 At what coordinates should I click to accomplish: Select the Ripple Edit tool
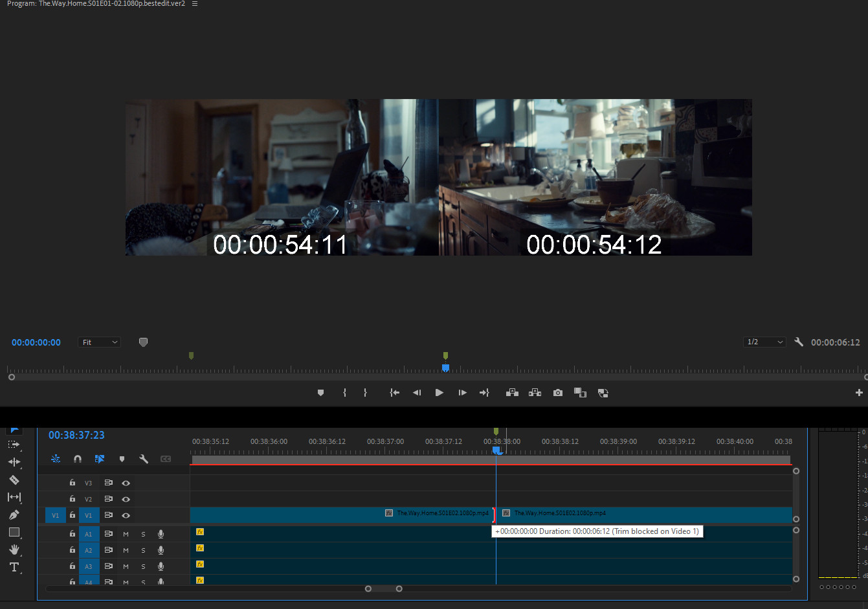tap(14, 462)
